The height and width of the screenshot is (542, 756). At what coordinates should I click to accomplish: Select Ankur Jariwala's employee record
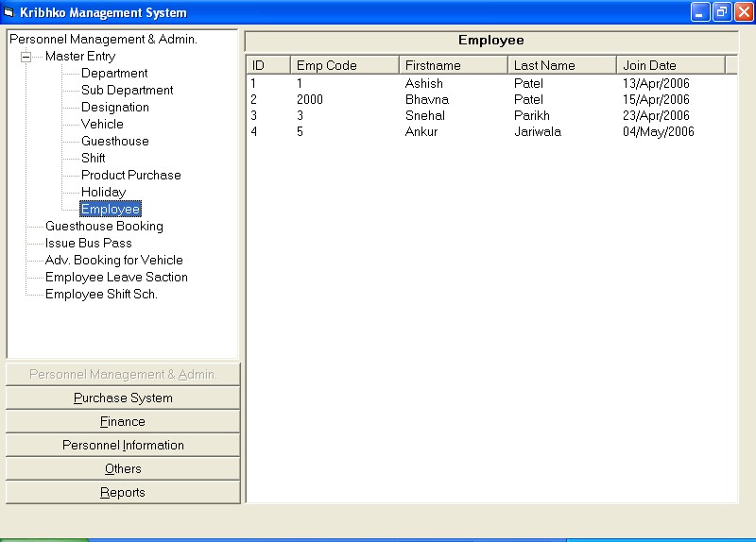[x=421, y=132]
